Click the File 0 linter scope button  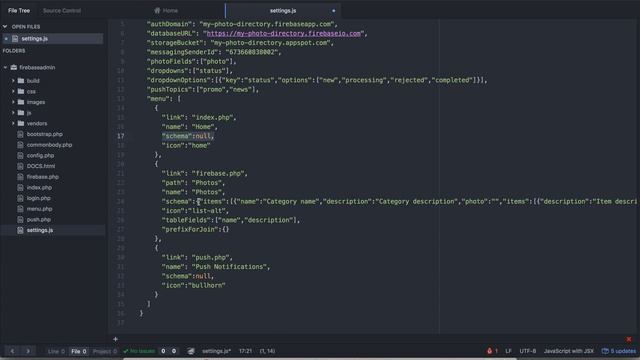[78, 351]
